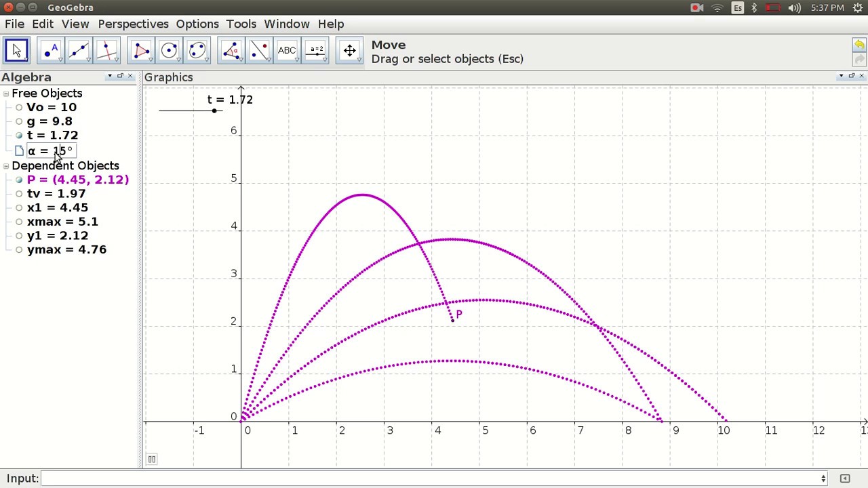The image size is (868, 488).
Task: Click the yellow Undo arrow
Action: pos(859,45)
